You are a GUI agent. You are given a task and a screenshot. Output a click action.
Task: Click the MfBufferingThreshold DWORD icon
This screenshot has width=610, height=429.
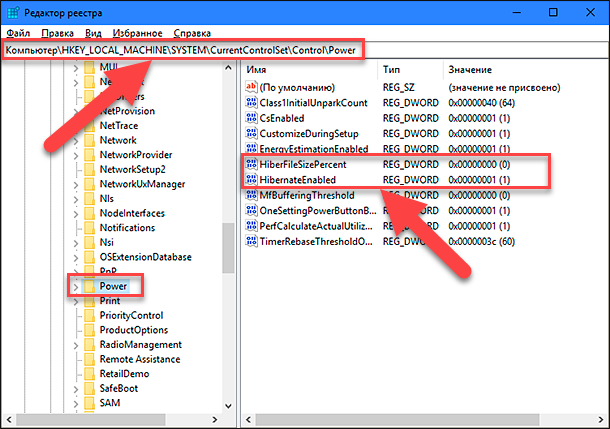pyautogui.click(x=251, y=195)
